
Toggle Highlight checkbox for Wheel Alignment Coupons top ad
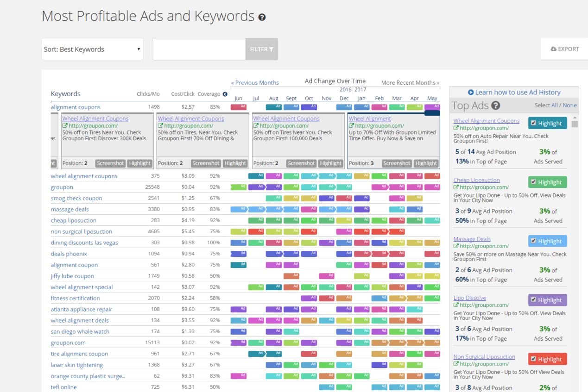click(534, 123)
